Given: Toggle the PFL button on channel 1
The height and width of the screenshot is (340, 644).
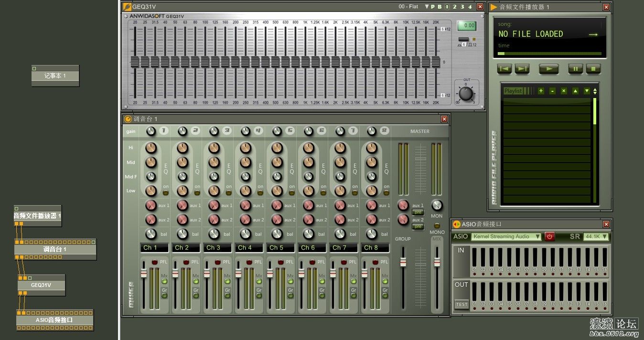Looking at the screenshot, I should point(155,262).
